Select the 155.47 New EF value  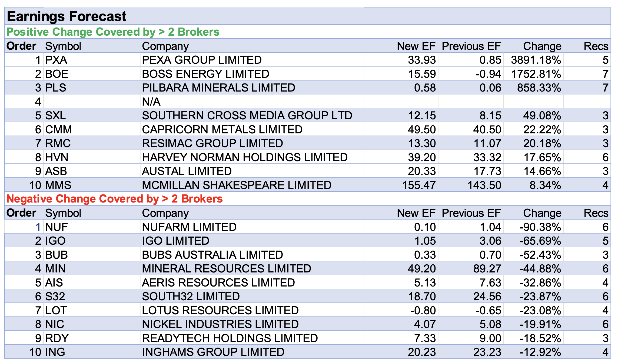418,185
